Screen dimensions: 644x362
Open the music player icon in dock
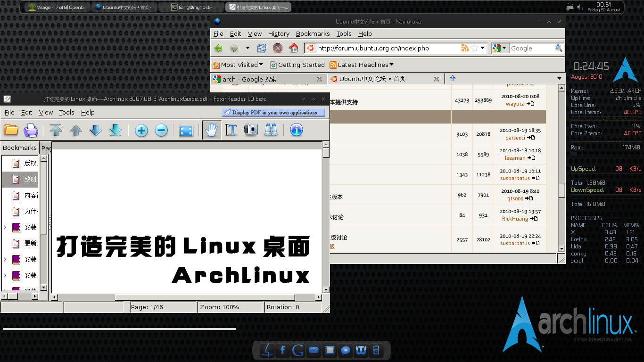point(376,350)
